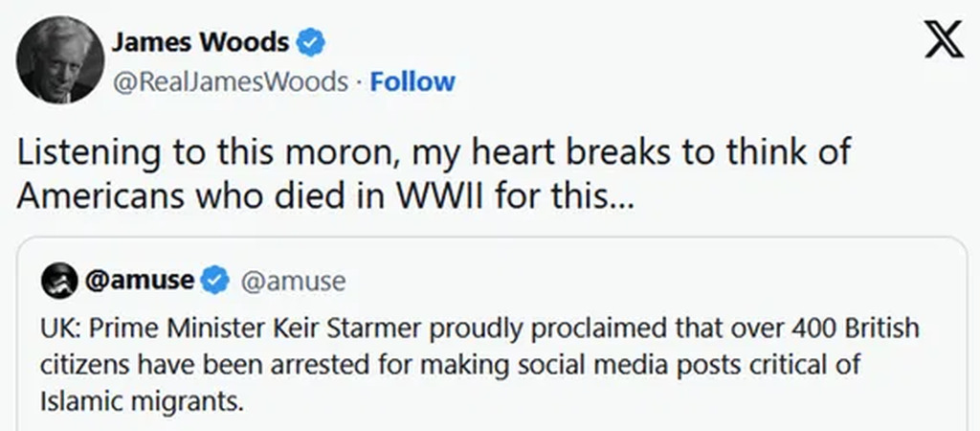Click "social media posts" in quoted text
This screenshot has width=980, height=431.
[565, 364]
